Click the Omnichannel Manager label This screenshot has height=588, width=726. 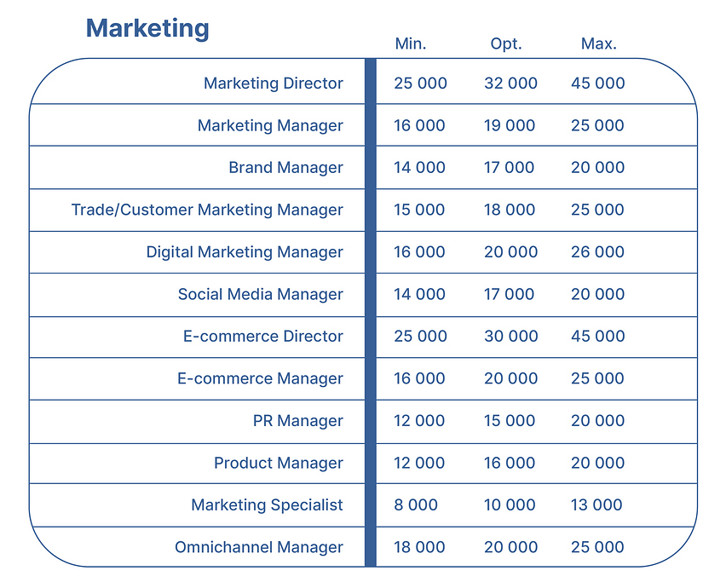[x=259, y=548]
